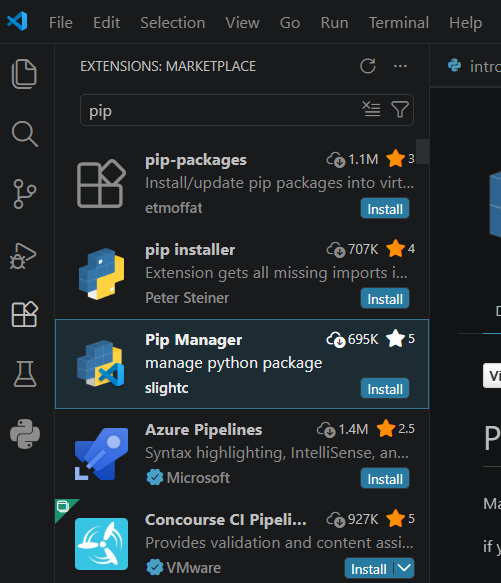Select the pip installer extension title

[190, 250]
